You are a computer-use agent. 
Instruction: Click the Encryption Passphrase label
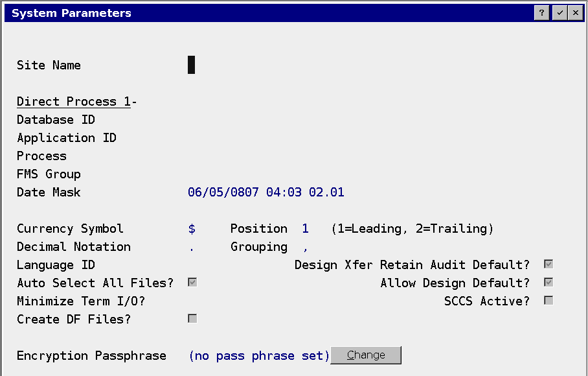(91, 355)
